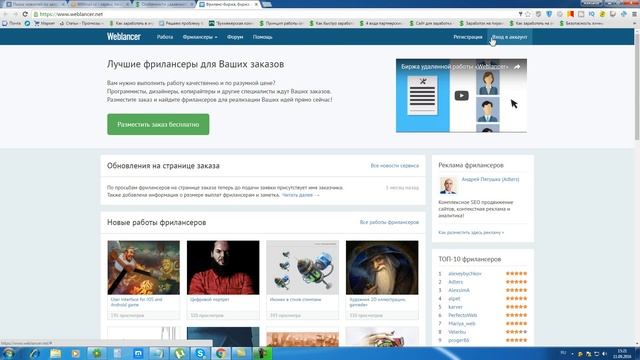Open a new browser tab

(267, 4)
